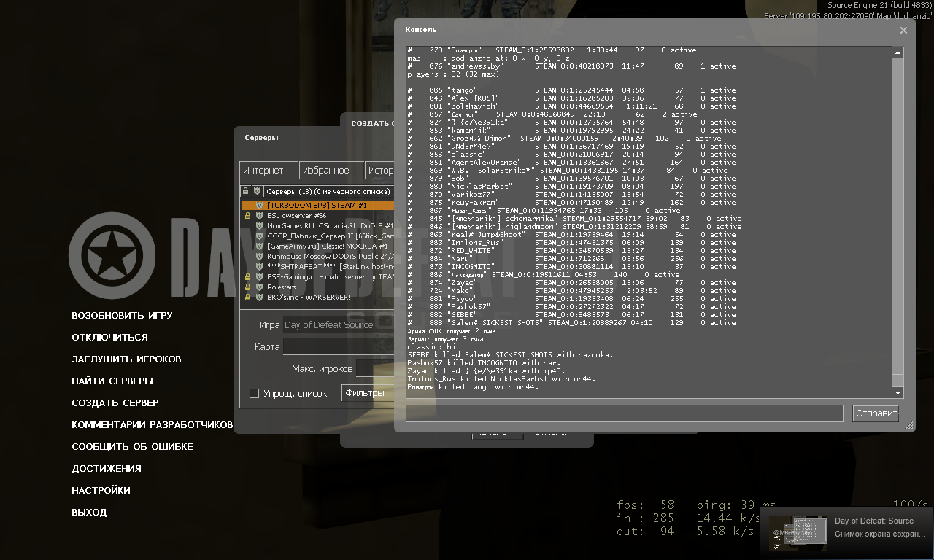
Task: Select КОММЕНТАРИИ РАЗРАБОТЧИКОВ in main menu
Action: pyautogui.click(x=152, y=425)
